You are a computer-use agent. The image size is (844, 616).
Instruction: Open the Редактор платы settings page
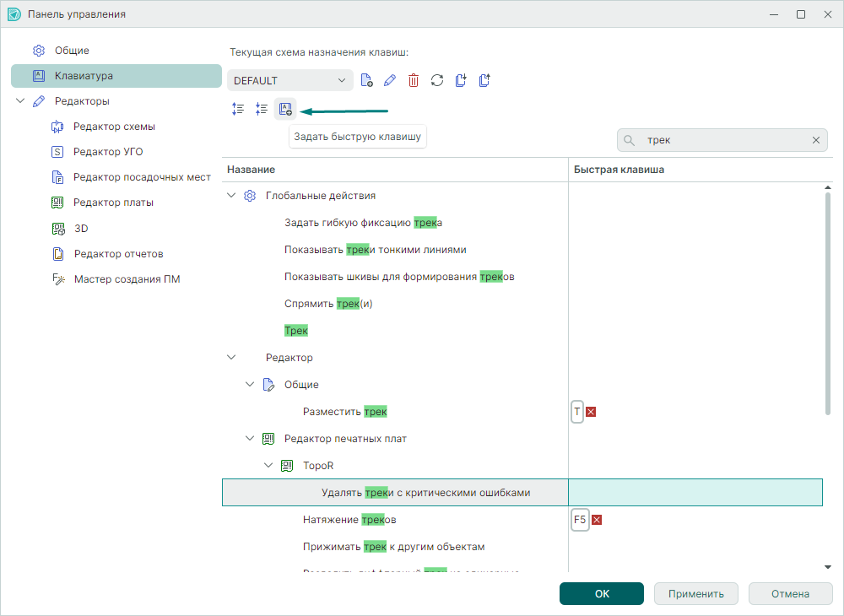(x=113, y=203)
